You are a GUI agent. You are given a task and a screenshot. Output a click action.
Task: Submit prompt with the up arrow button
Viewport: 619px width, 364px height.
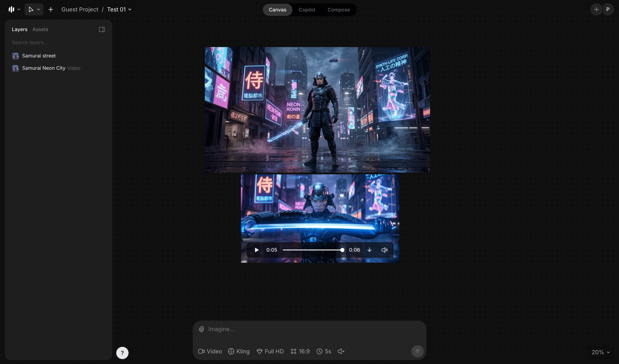pos(417,351)
